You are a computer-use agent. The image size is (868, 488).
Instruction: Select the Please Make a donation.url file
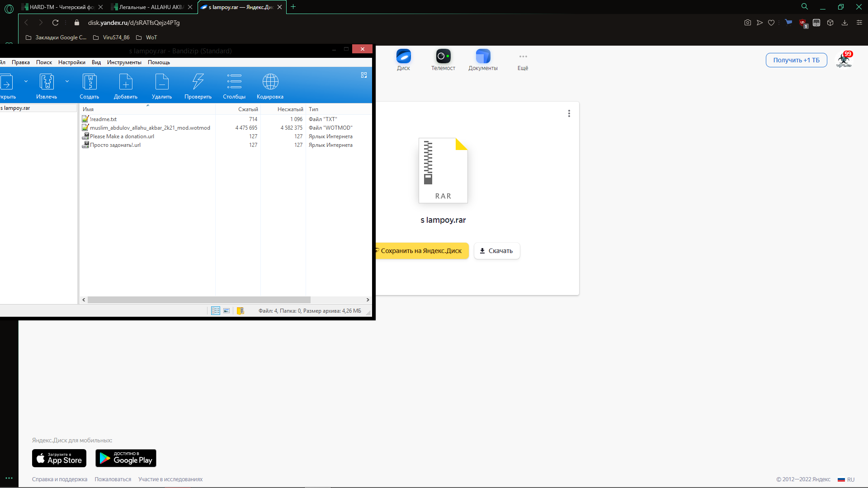click(x=226, y=136)
